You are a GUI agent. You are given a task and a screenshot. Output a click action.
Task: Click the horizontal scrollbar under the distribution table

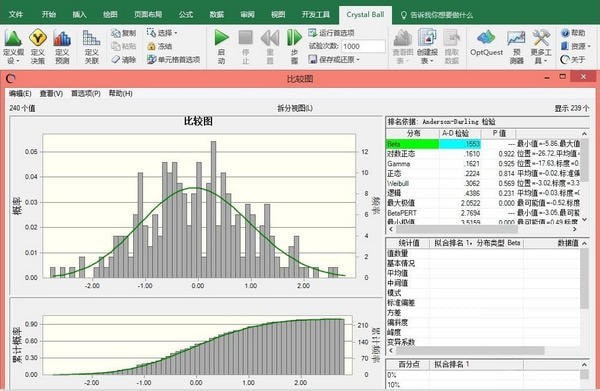(x=483, y=229)
